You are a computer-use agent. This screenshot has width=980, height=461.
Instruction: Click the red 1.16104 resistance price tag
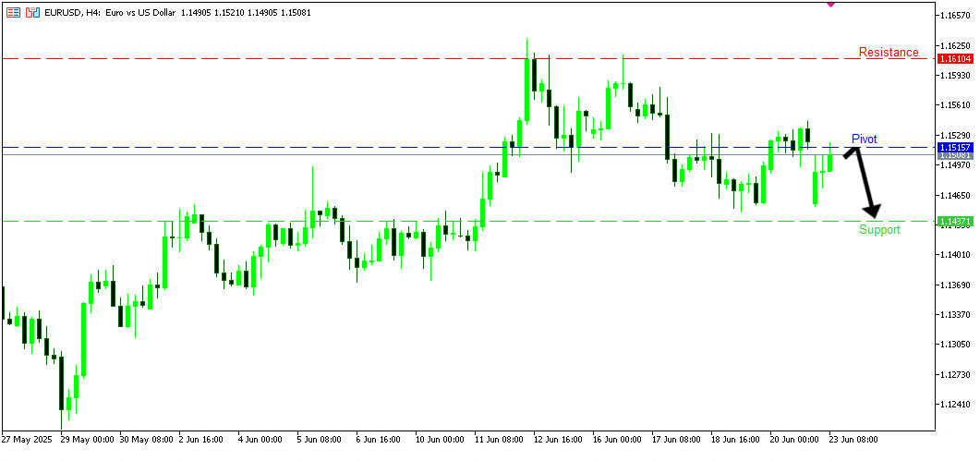click(953, 59)
